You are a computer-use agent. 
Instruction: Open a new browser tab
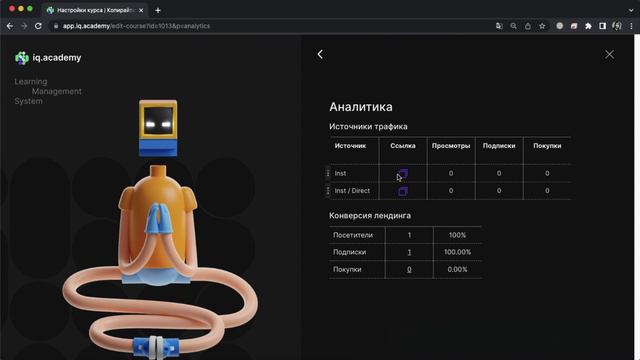(158, 10)
